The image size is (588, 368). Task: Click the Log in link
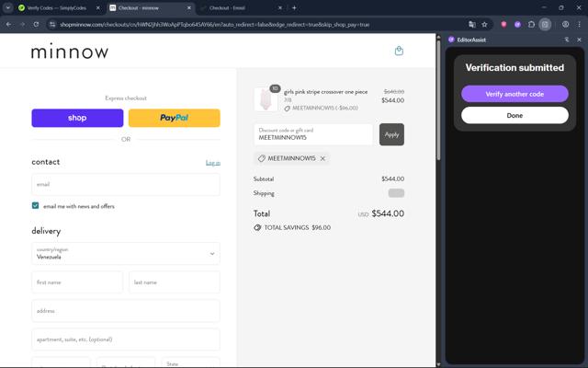pyautogui.click(x=212, y=163)
